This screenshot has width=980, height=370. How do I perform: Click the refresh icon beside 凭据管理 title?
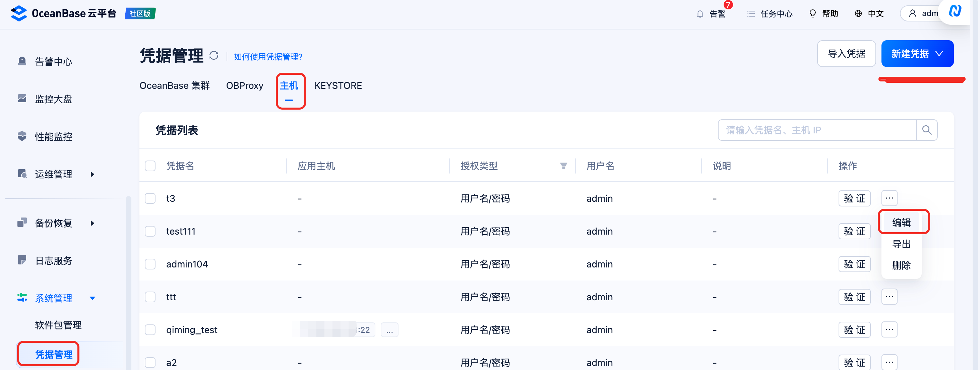point(214,56)
